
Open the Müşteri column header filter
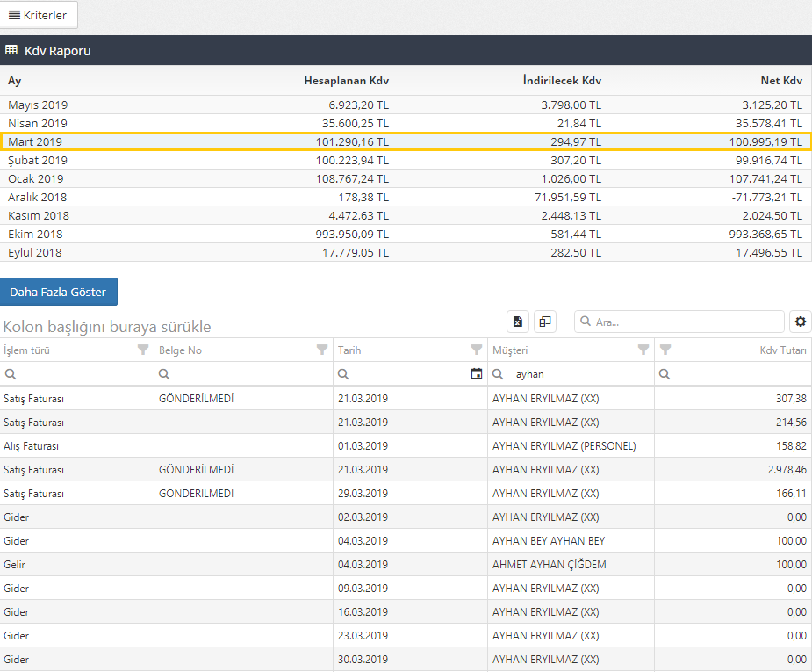[x=643, y=350]
